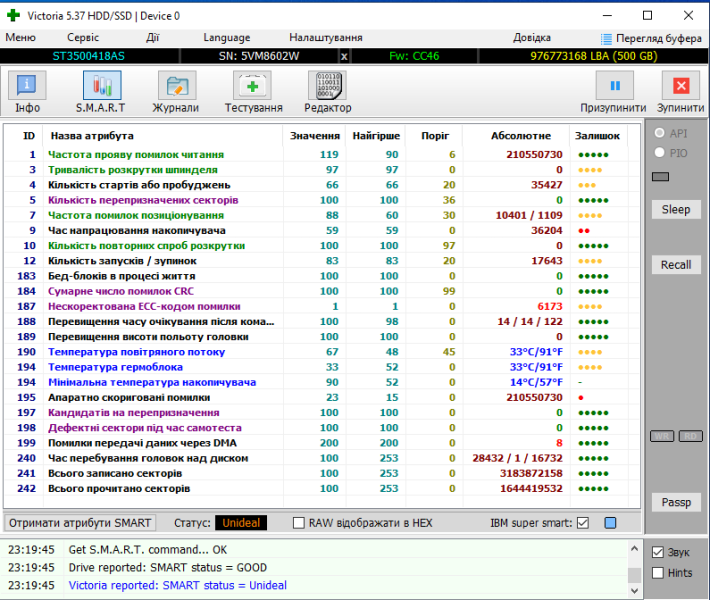Image resolution: width=710 pixels, height=600 pixels.
Task: Disable the Звук sound checkbox
Action: point(657,552)
